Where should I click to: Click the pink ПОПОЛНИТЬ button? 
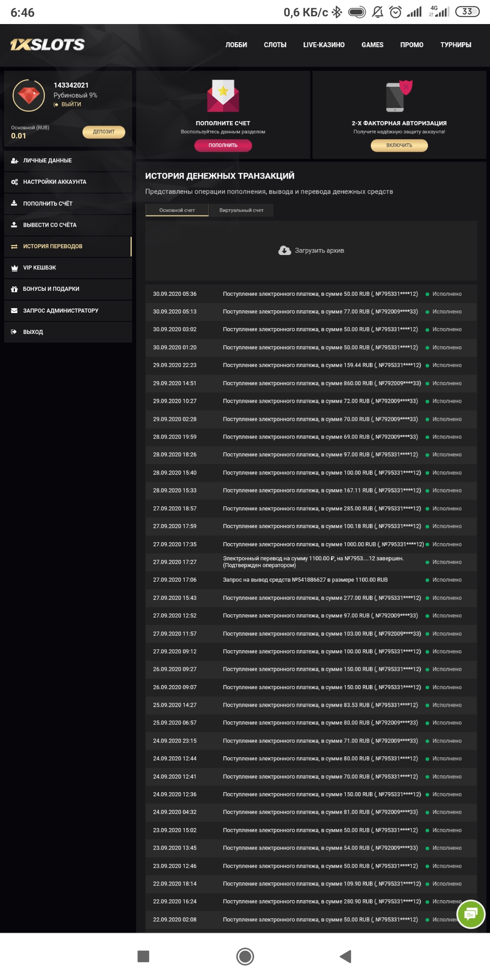(223, 145)
